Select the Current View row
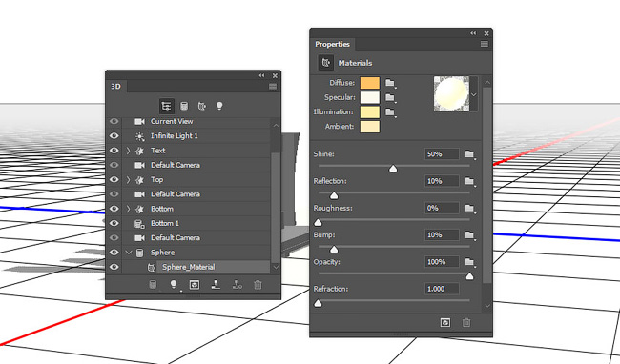 (x=196, y=121)
